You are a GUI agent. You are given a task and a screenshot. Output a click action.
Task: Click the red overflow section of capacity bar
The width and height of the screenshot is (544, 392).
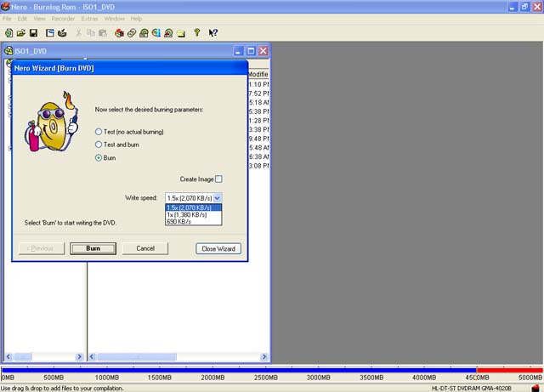pyautogui.click(x=509, y=371)
